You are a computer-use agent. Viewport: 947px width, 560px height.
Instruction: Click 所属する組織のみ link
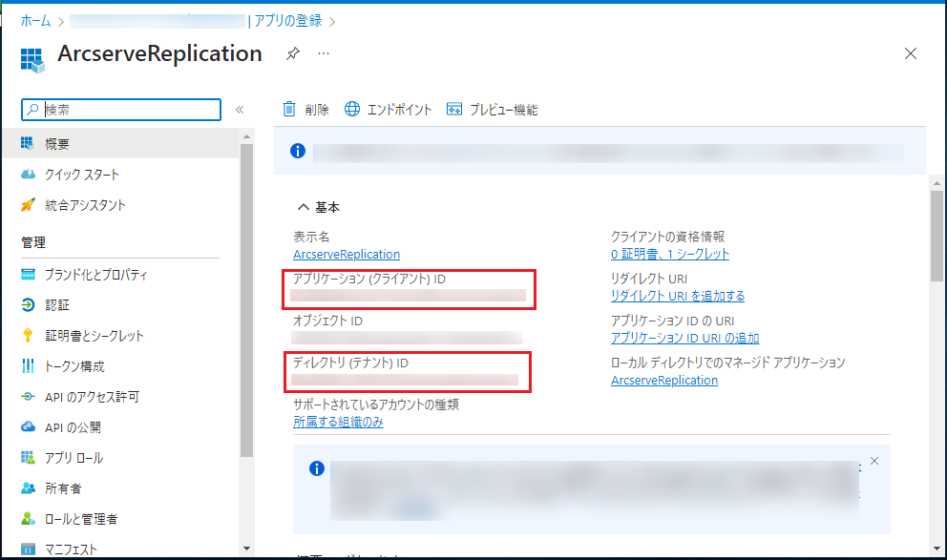338,423
